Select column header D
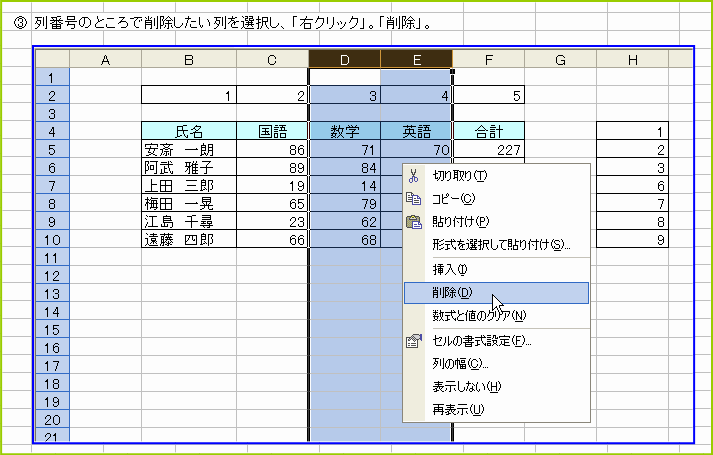The image size is (713, 455). tap(345, 60)
